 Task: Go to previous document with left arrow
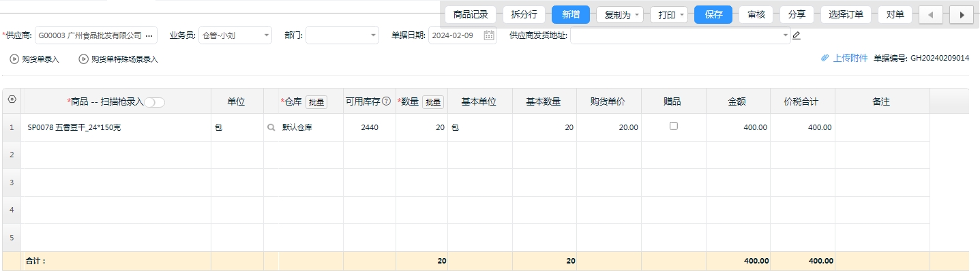click(x=931, y=14)
